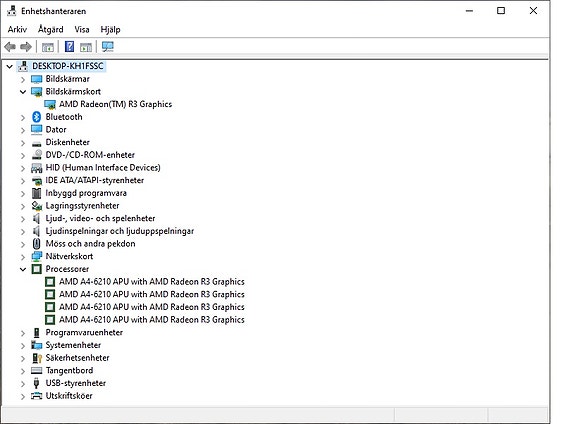The image size is (575, 424).
Task: Click the Systemenheter label
Action: pos(73,346)
